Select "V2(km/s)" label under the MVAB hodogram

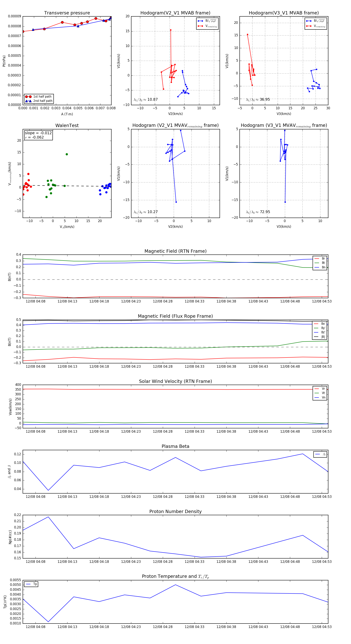[175, 114]
